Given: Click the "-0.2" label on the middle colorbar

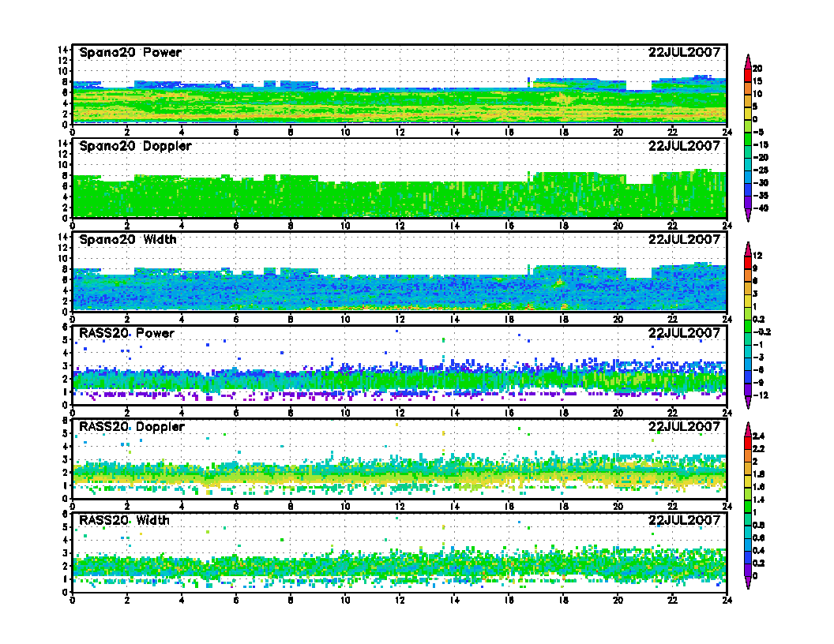Looking at the screenshot, I should (761, 332).
